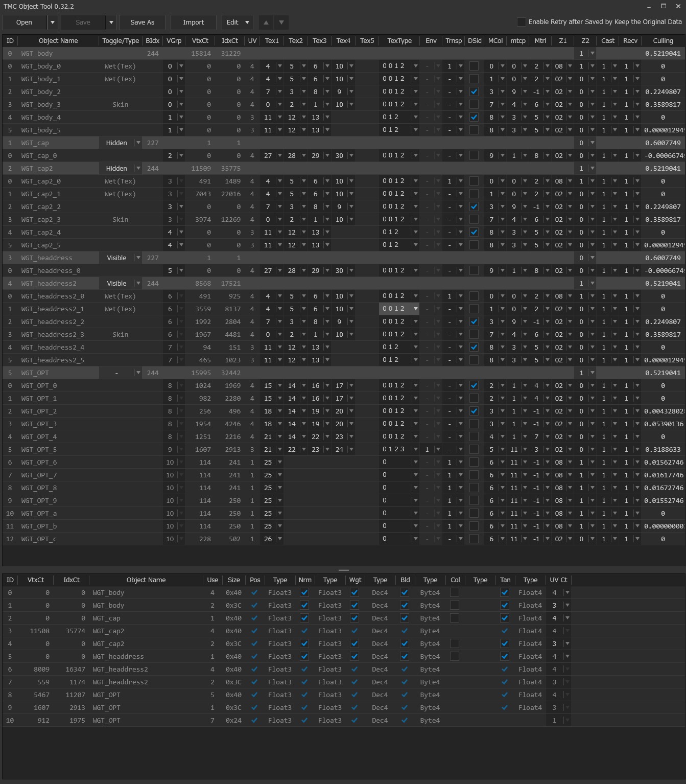Open VGrp dropdown for WGT_cap_0
Viewport: 686px width, 784px height.
(181, 155)
